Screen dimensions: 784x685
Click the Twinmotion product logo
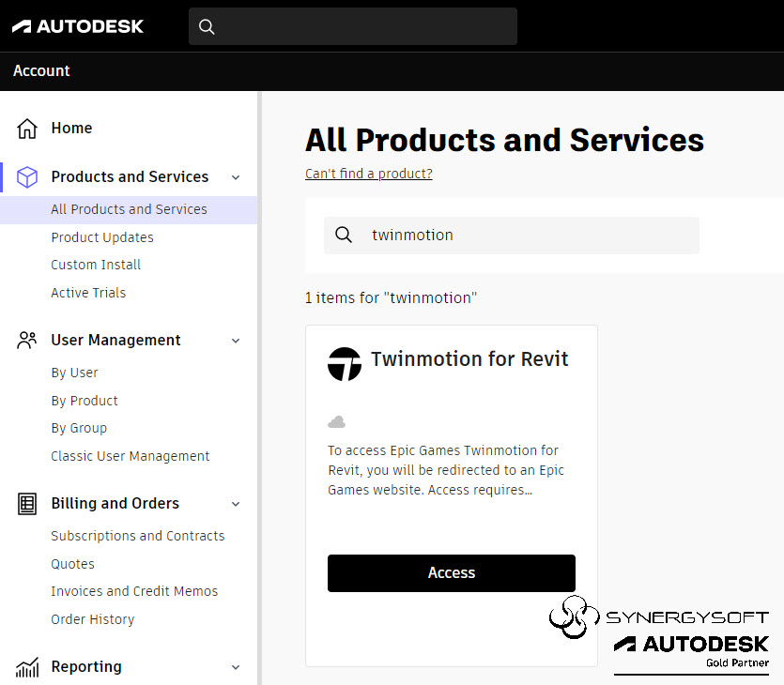point(345,363)
